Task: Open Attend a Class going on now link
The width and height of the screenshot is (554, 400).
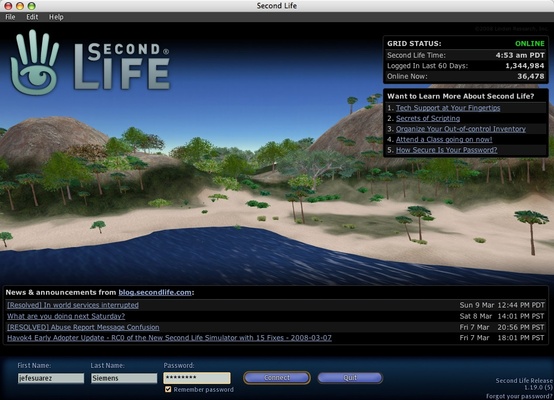Action: click(x=444, y=139)
